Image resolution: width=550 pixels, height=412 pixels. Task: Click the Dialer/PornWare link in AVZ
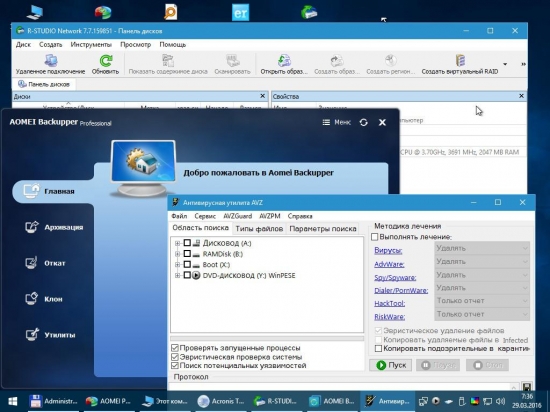pyautogui.click(x=401, y=290)
